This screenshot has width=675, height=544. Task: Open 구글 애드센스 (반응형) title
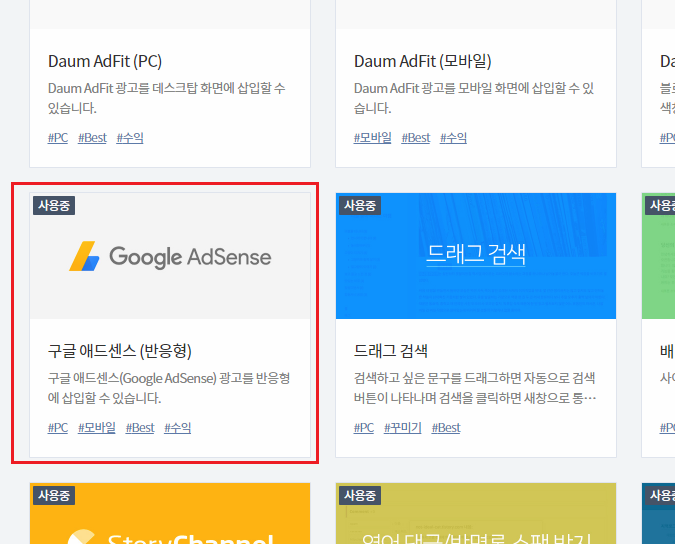tap(119, 351)
